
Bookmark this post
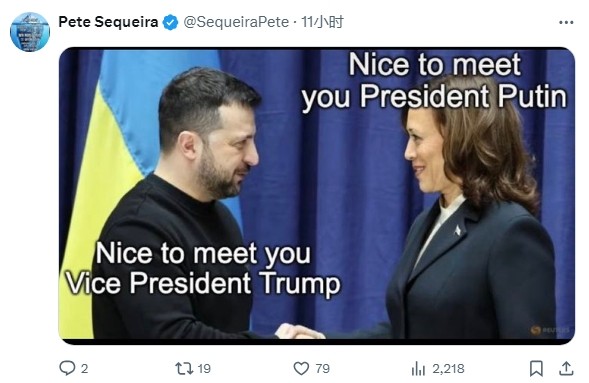[x=536, y=368]
